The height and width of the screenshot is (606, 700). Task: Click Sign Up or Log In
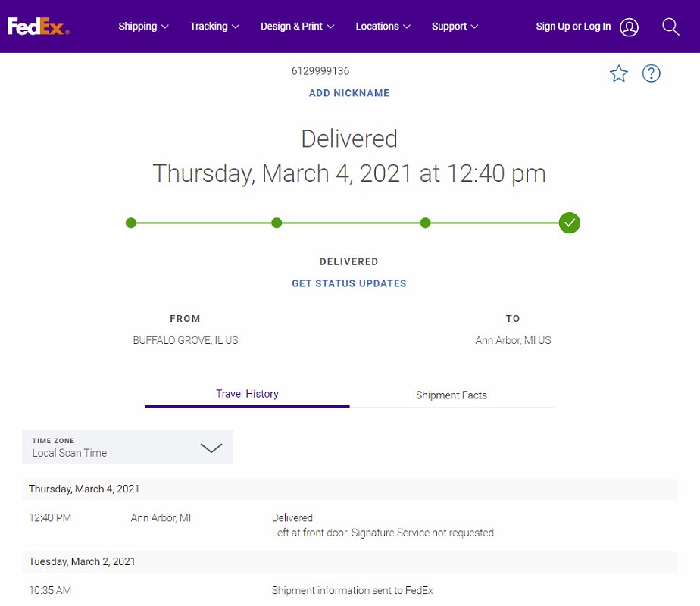point(573,27)
